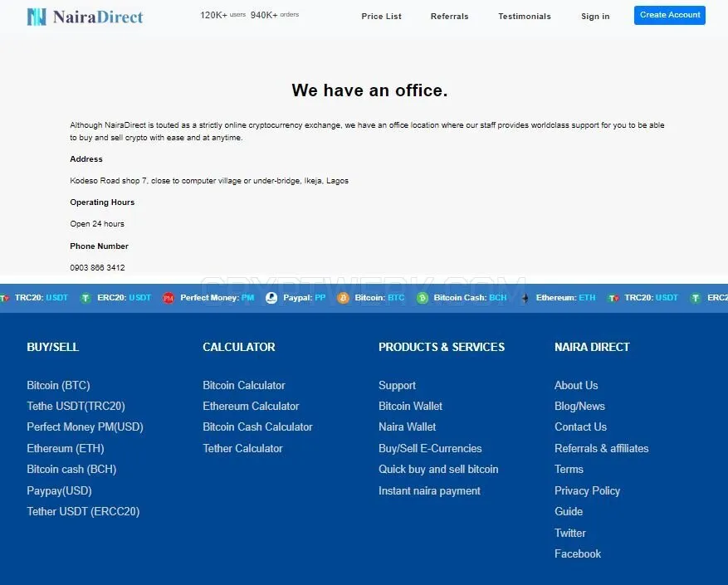Click the Bitcoin Cash: BCH ticker label
This screenshot has height=585, width=728.
470,298
